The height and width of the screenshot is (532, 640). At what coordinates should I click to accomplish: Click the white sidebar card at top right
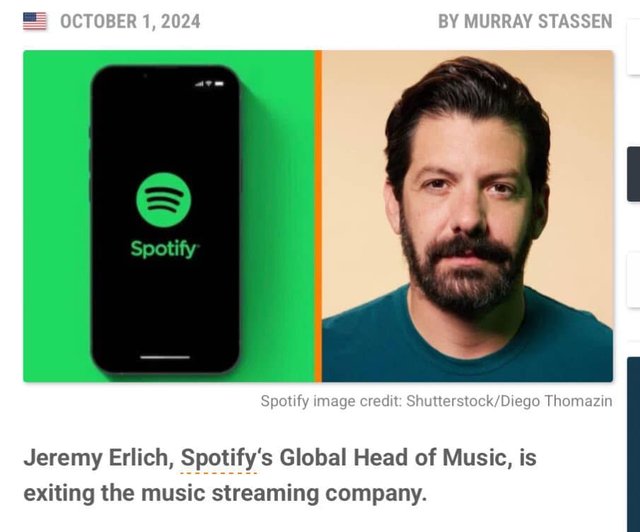[x=633, y=47]
